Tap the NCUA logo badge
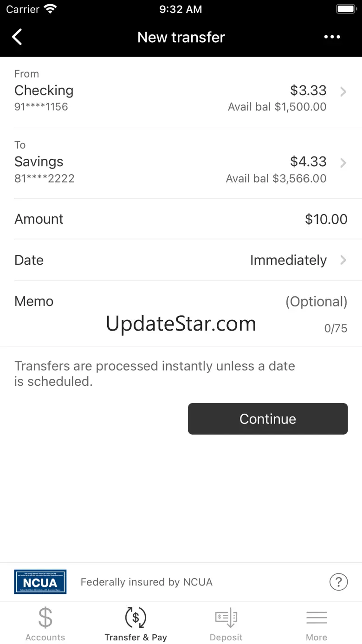The height and width of the screenshot is (644, 362). tap(40, 582)
